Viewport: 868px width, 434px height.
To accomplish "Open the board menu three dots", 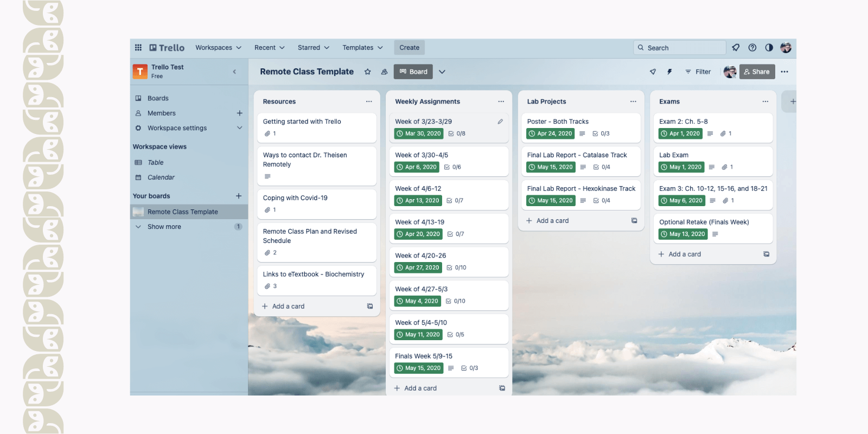I will pyautogui.click(x=784, y=72).
